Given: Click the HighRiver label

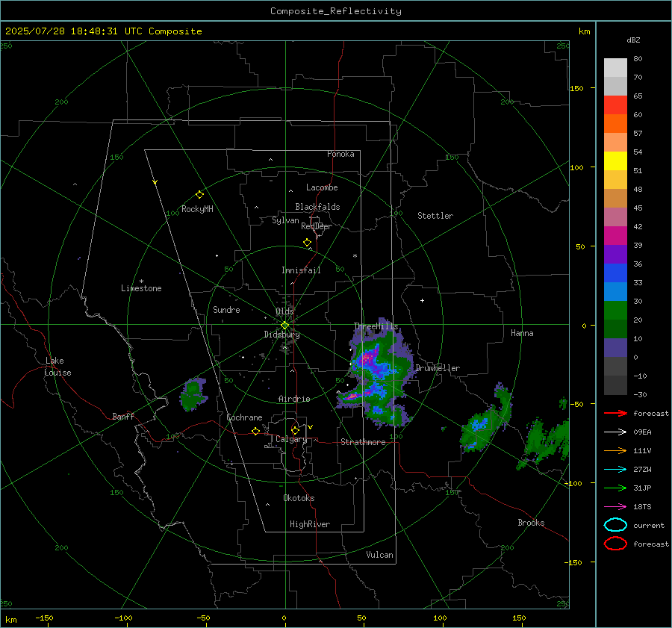Looking at the screenshot, I should (x=310, y=524).
